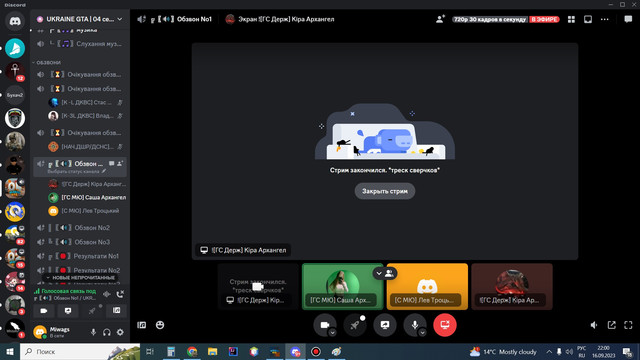Image resolution: width=640 pixels, height=360 pixels.
Task: Toggle camera in call controls
Action: click(x=325, y=325)
